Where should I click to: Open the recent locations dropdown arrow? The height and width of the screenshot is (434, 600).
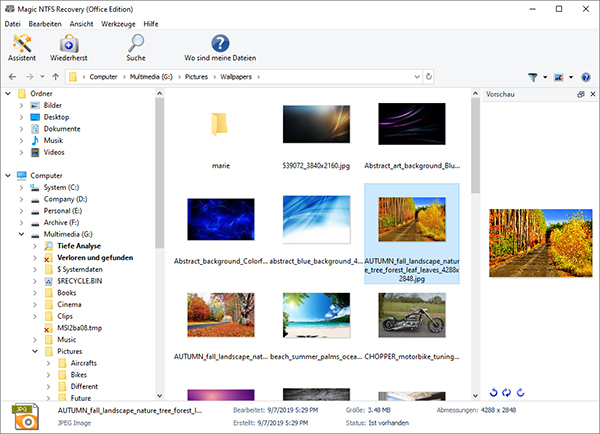[42, 77]
